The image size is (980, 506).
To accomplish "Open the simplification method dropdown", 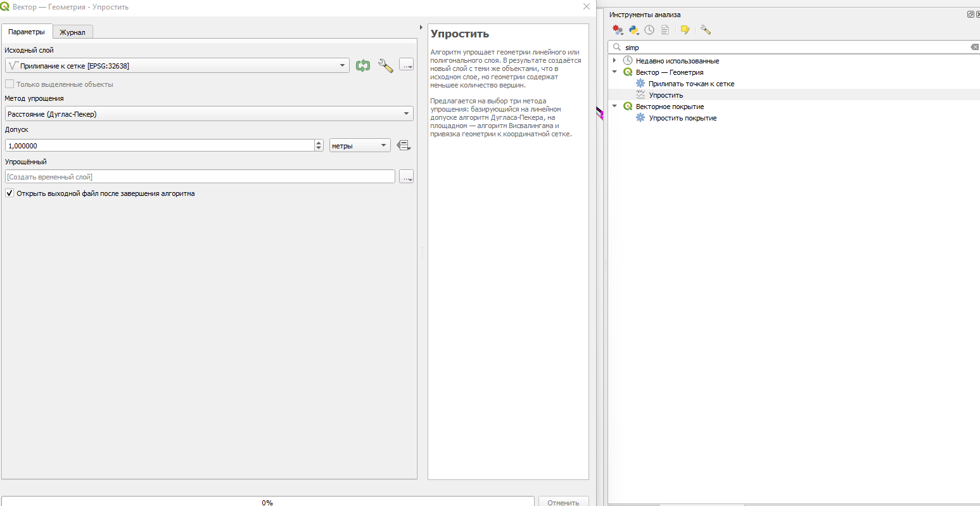I will point(209,114).
